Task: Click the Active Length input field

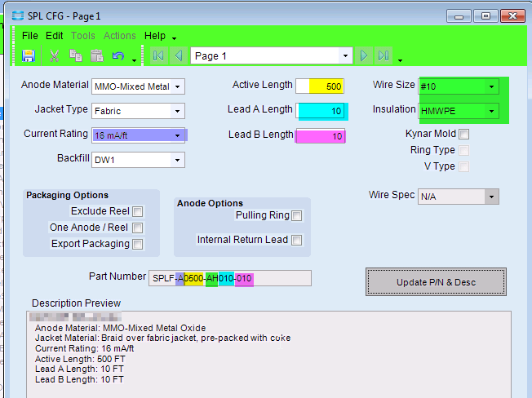Action: (x=320, y=86)
